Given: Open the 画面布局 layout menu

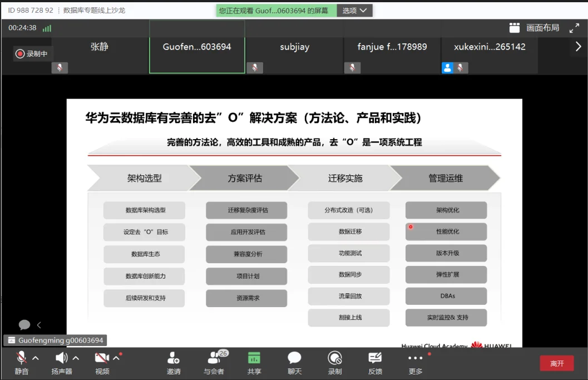Looking at the screenshot, I should tap(535, 28).
